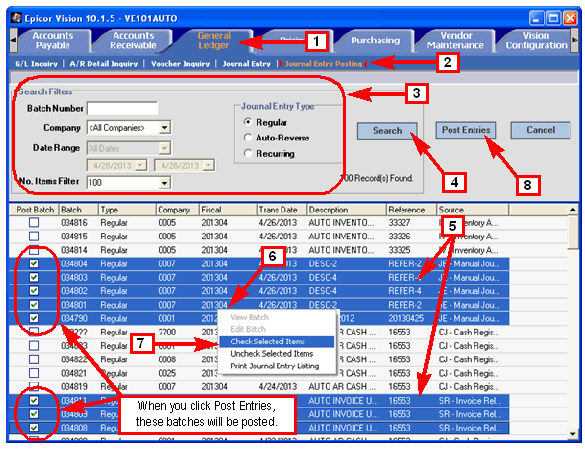Click the Epicor Vision app icon in title bar
The image size is (585, 455).
click(x=16, y=18)
